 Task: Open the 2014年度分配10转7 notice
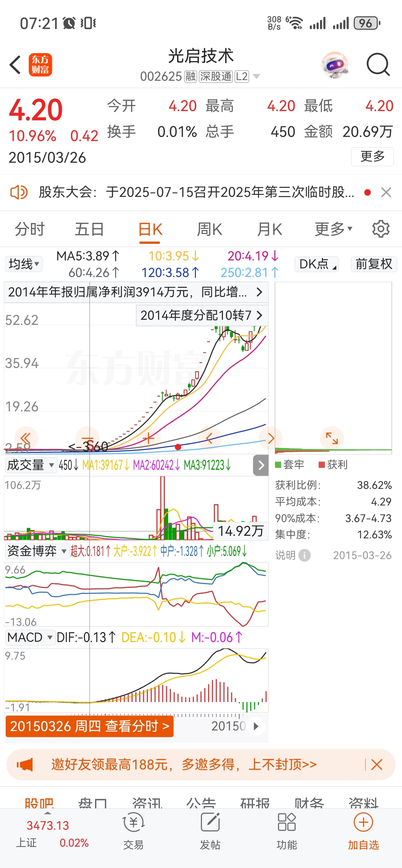(x=202, y=315)
